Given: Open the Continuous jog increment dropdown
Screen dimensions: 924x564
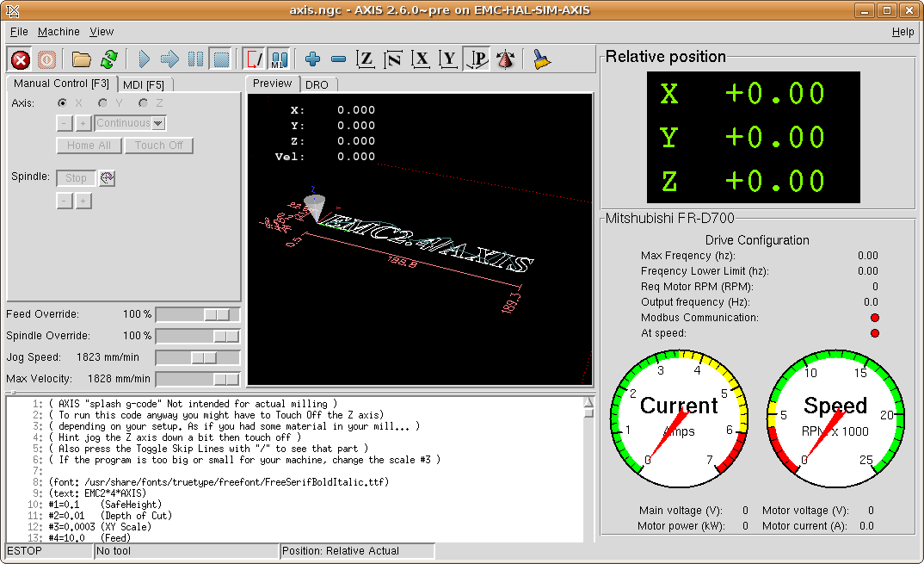Looking at the screenshot, I should coord(131,123).
